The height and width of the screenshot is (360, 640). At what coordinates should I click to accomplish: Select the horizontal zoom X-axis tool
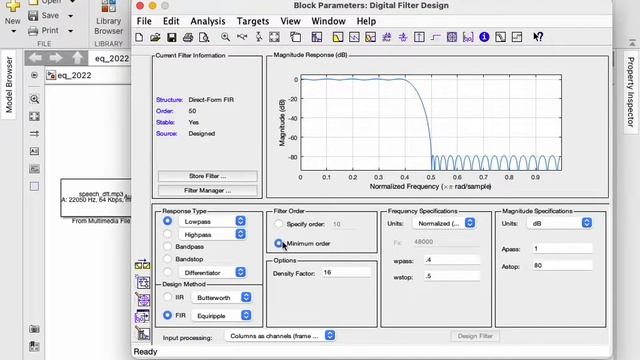[x=242, y=37]
